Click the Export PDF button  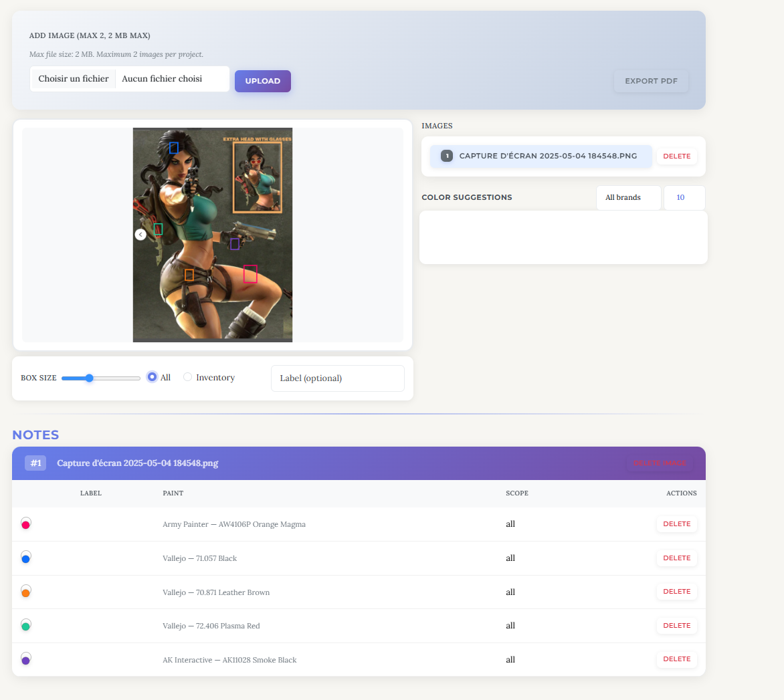tap(651, 81)
